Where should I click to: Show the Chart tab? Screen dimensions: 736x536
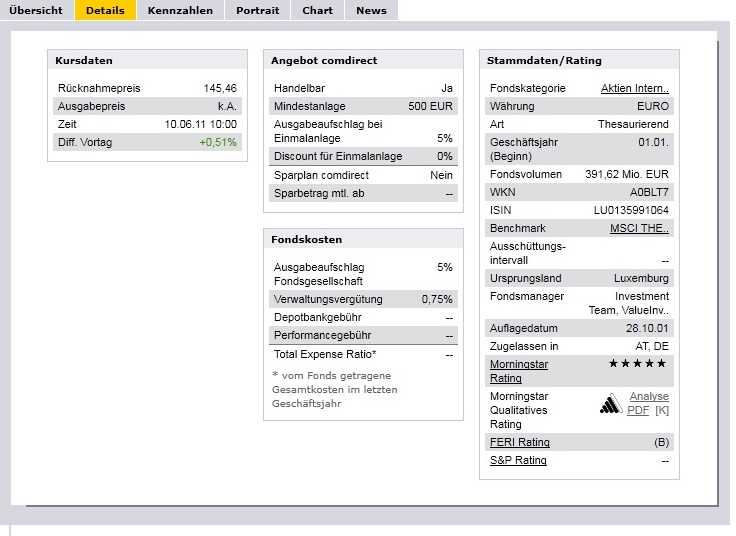[x=318, y=10]
